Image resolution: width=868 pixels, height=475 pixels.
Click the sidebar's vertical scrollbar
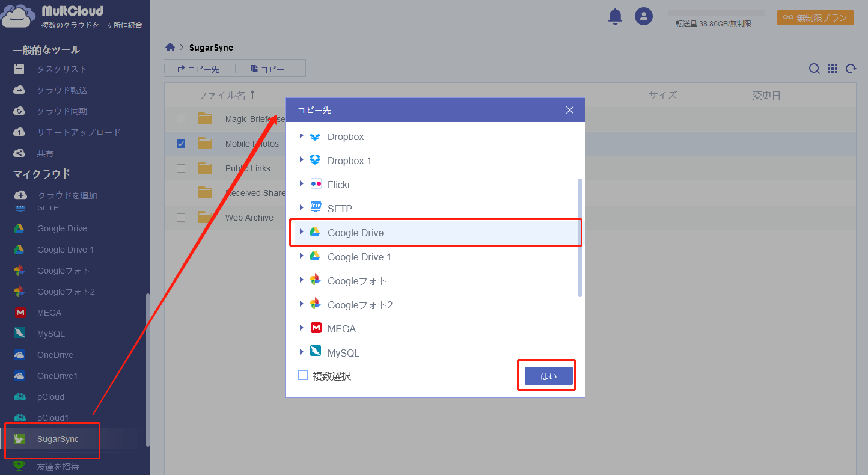148,370
